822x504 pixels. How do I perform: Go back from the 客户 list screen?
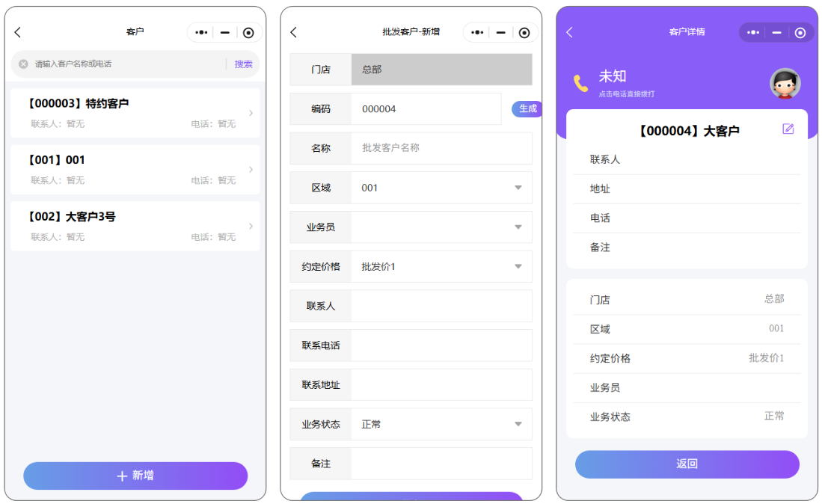pos(17,32)
